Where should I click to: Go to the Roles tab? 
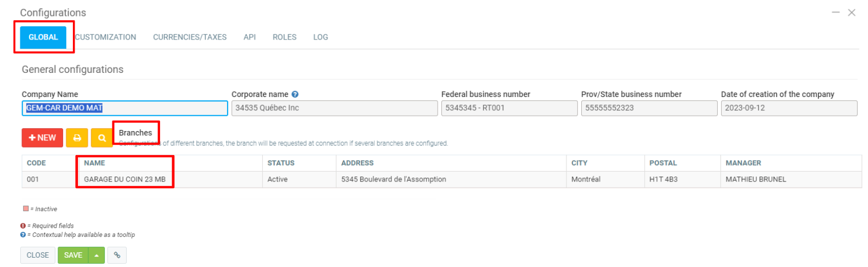click(285, 37)
